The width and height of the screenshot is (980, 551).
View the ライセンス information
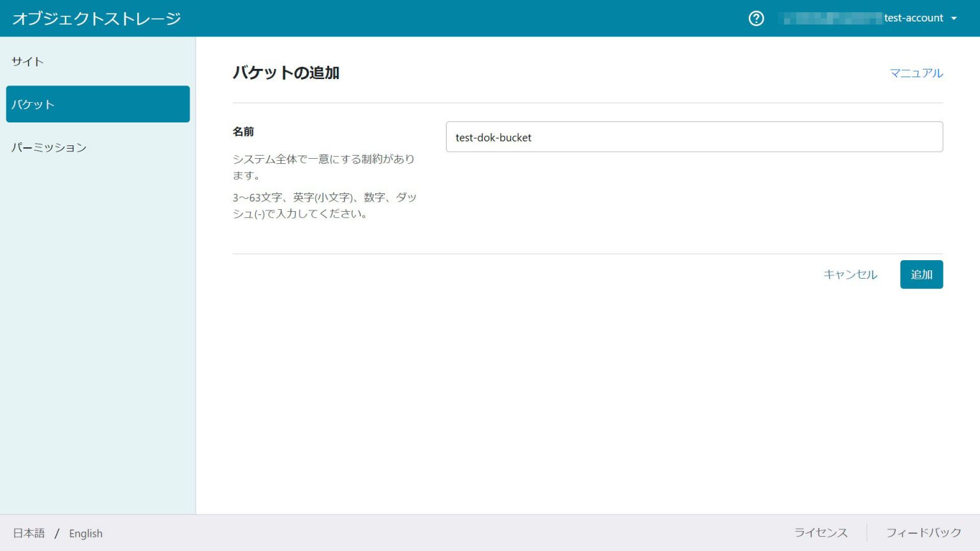click(820, 532)
